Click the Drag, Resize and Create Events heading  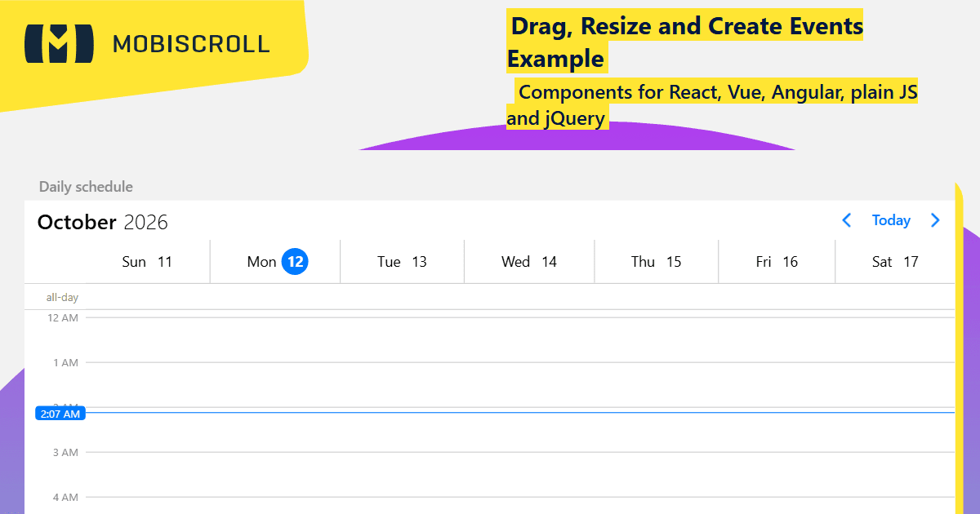pos(684,42)
